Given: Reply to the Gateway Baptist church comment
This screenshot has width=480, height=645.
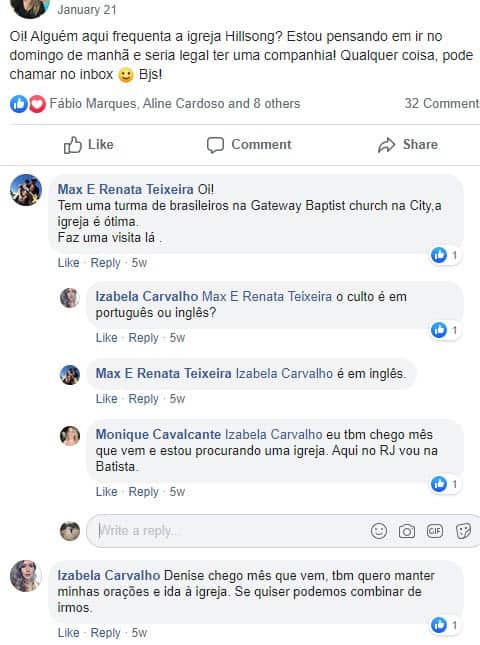Looking at the screenshot, I should coord(105,263).
